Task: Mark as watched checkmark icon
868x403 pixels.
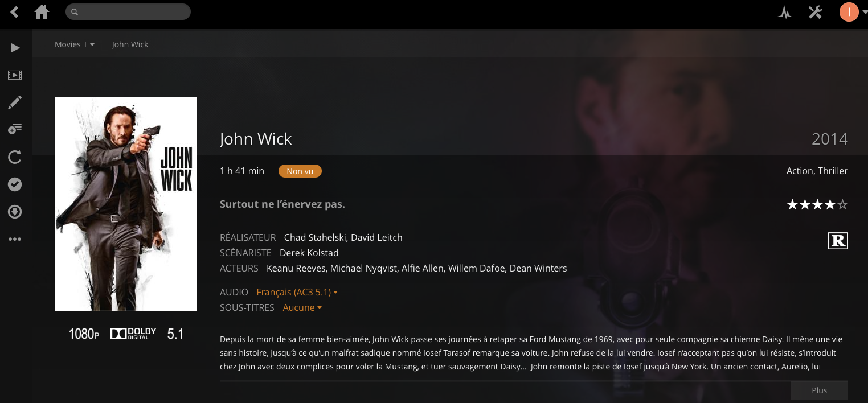Action: [x=15, y=184]
